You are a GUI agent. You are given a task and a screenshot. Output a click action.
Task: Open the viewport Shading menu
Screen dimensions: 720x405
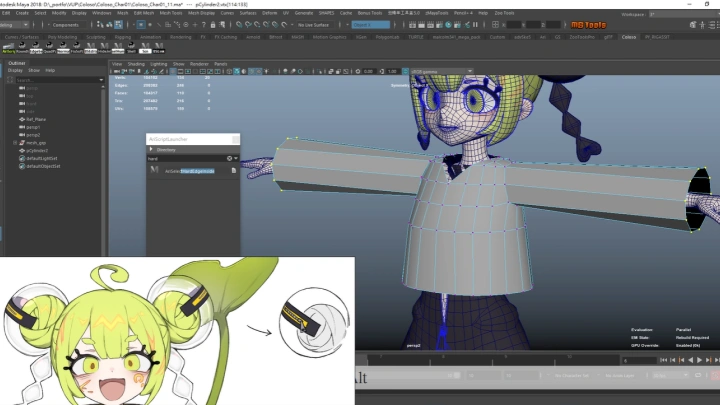[x=136, y=64]
